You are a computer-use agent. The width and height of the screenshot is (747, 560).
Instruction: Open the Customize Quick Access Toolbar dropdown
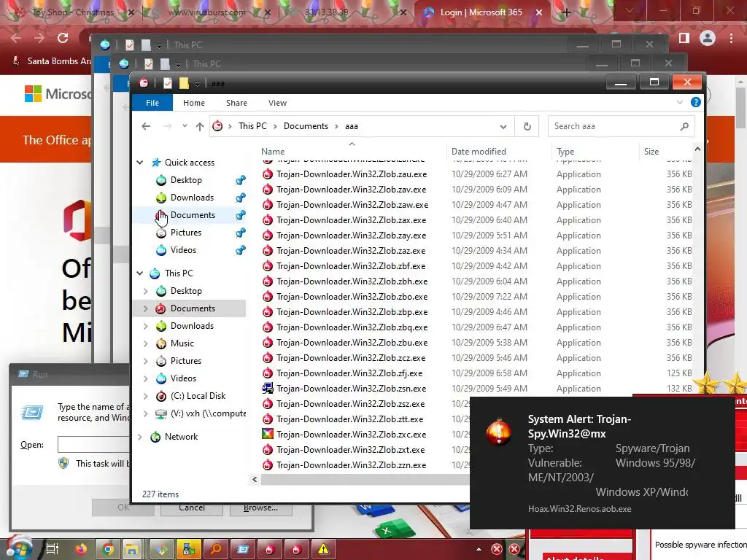[x=197, y=84]
